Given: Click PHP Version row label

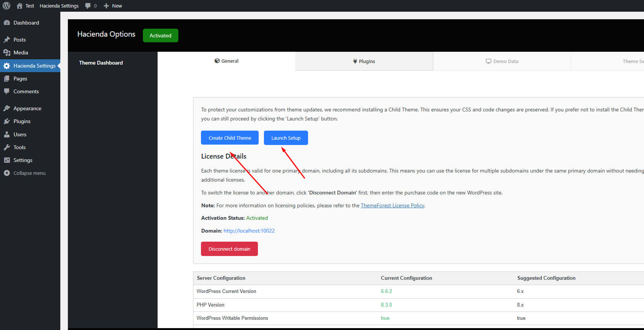Looking at the screenshot, I should click(x=210, y=305).
